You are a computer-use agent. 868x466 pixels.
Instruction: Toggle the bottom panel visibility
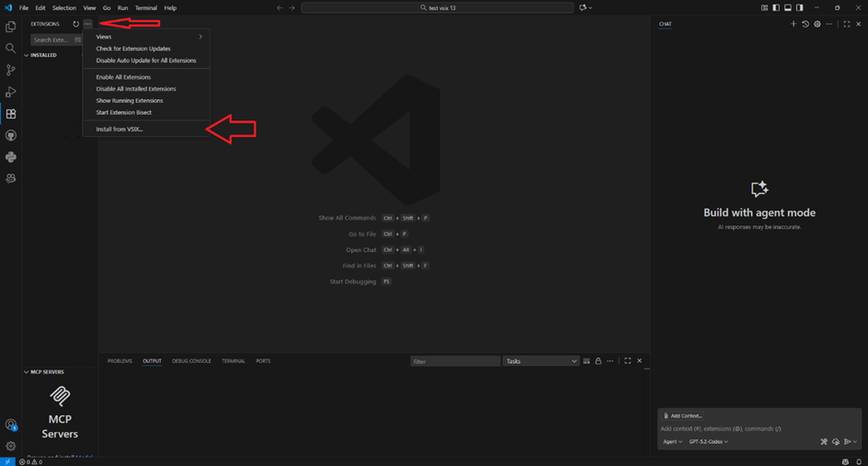point(788,7)
